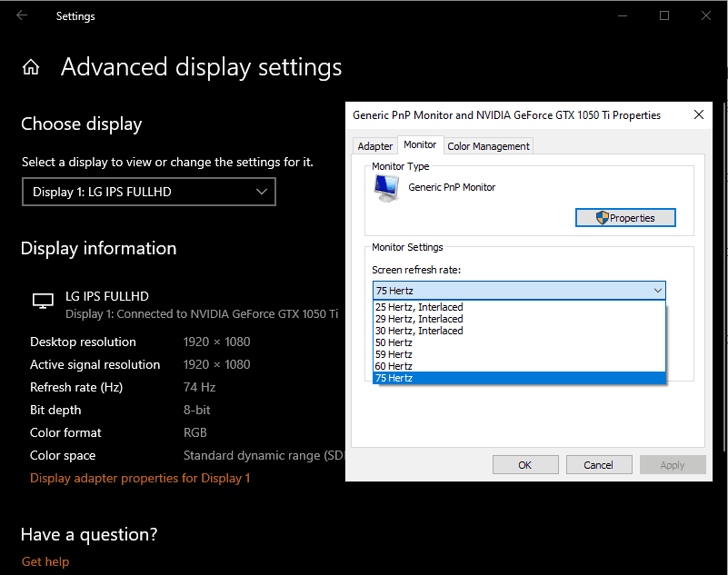728x575 pixels.
Task: Select the Monitor tab
Action: point(420,144)
